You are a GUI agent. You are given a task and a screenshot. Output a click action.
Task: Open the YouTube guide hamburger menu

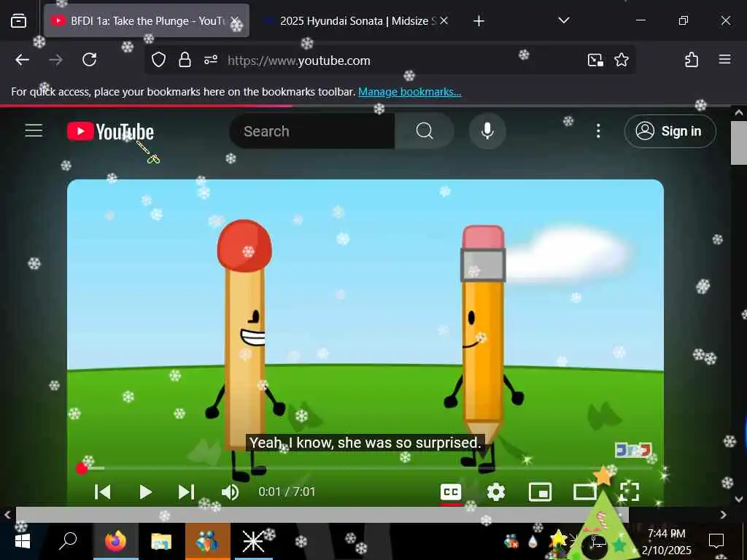point(34,131)
